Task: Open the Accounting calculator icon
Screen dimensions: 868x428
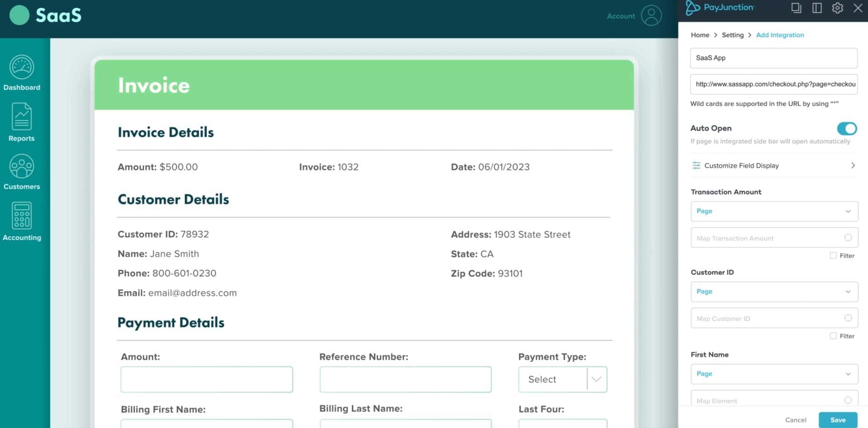Action: click(x=22, y=216)
